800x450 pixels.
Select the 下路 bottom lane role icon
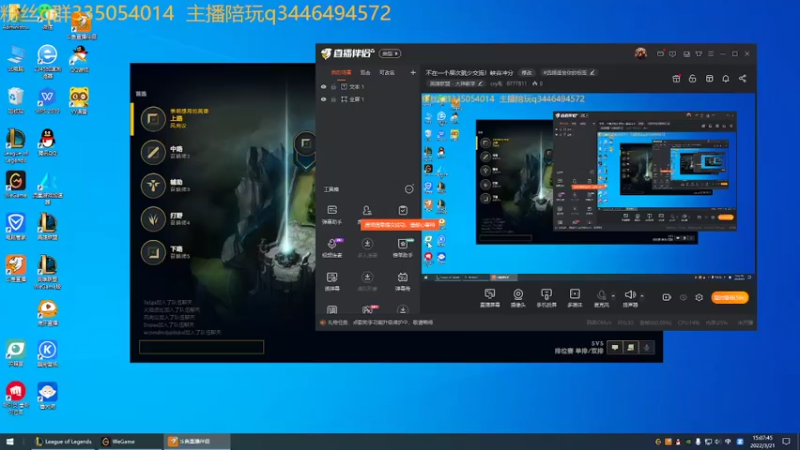(x=153, y=252)
